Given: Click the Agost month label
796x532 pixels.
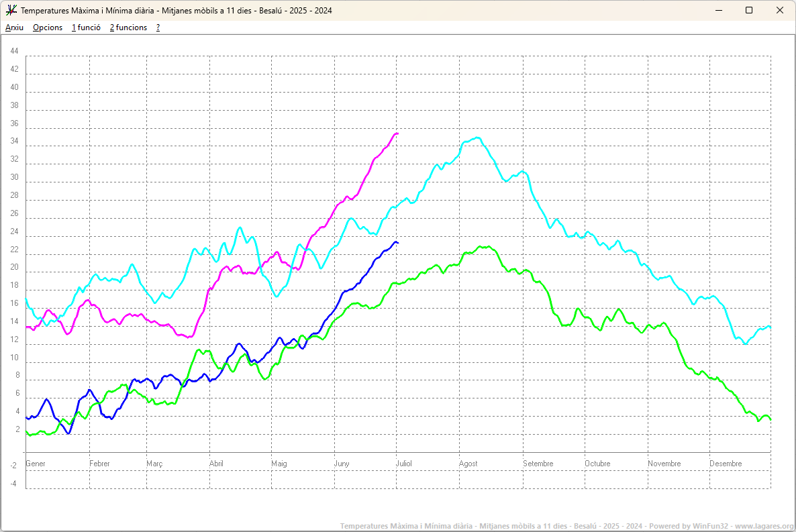Looking at the screenshot, I should point(468,464).
